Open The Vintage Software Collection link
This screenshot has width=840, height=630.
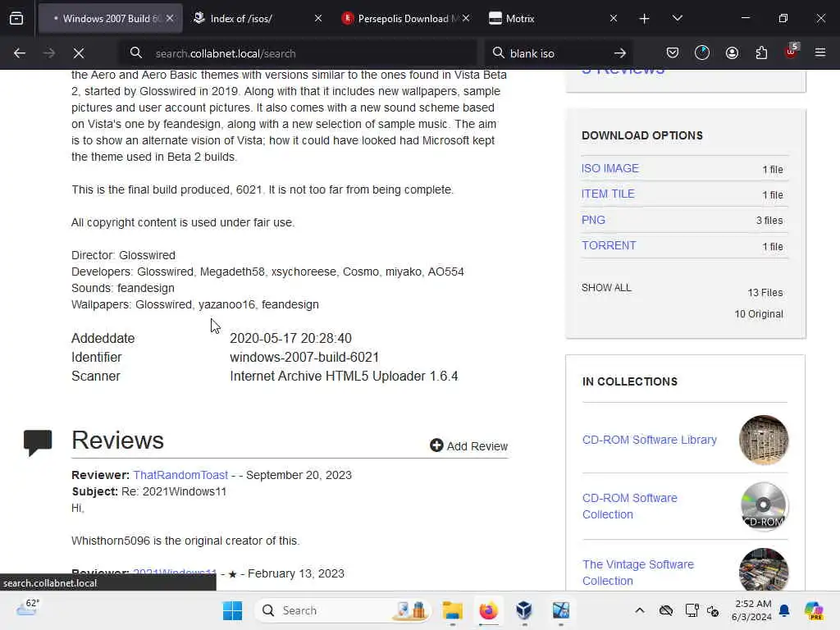click(x=638, y=573)
